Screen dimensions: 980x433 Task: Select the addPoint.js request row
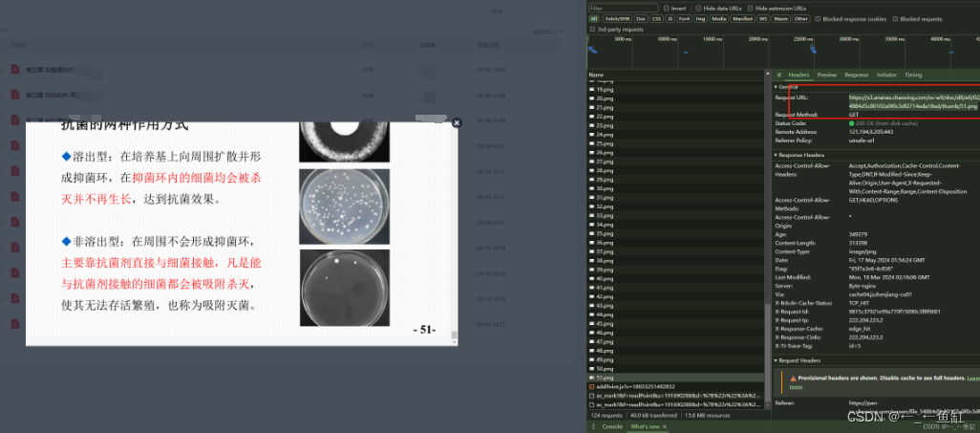(x=675, y=387)
